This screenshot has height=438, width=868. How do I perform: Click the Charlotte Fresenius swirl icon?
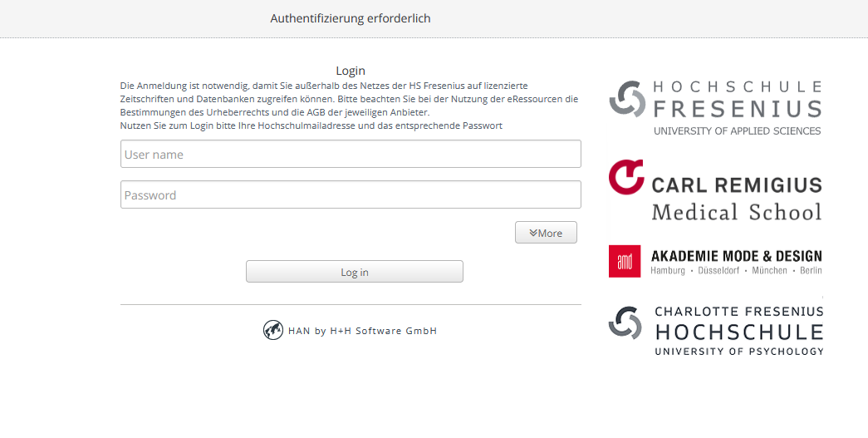point(625,322)
